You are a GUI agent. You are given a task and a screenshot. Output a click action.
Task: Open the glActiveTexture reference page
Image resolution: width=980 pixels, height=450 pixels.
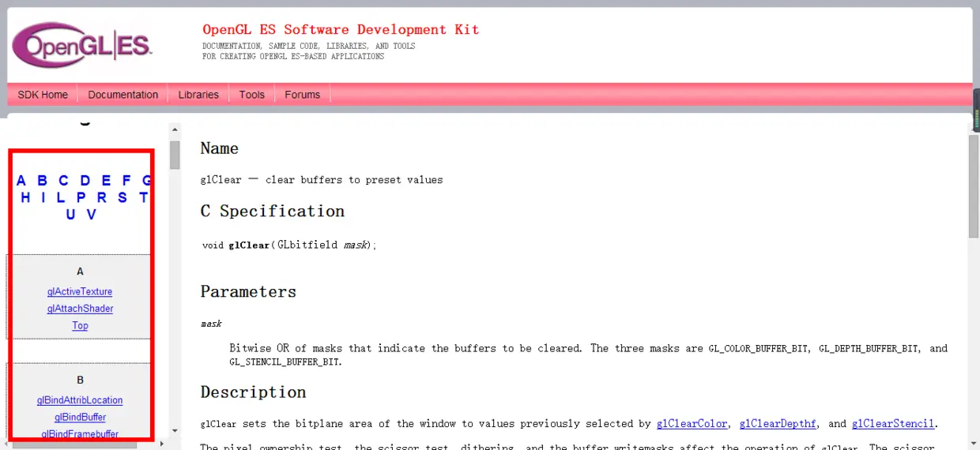80,292
